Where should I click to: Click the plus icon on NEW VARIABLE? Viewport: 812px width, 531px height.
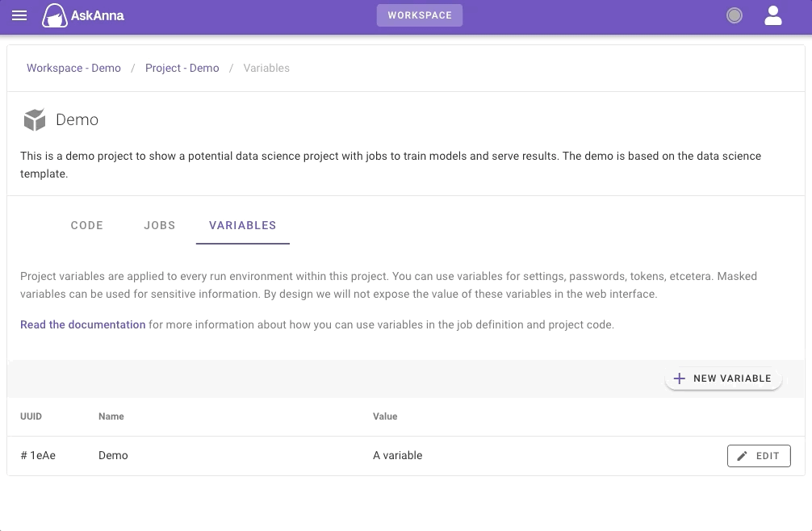(x=680, y=378)
